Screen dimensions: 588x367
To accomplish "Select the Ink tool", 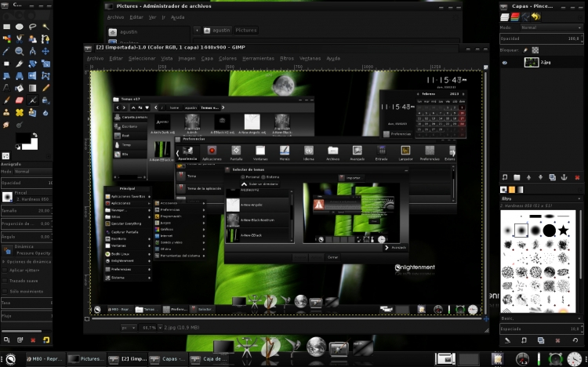I will [45, 100].
